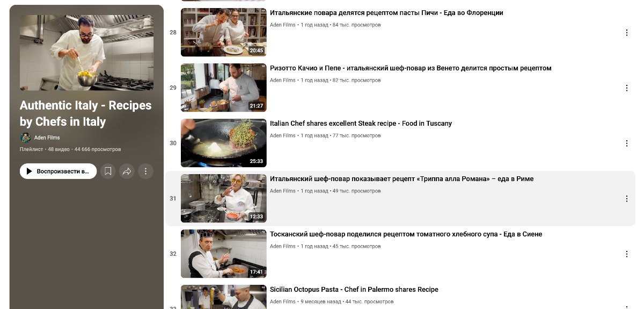Open three-dot menu for Steak recipe video

click(627, 143)
